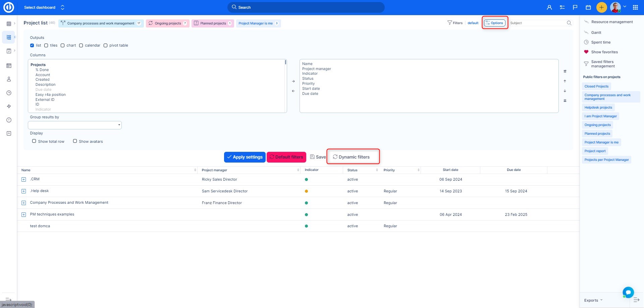Open the apps grid menu icon
644x308 pixels.
click(x=635, y=7)
